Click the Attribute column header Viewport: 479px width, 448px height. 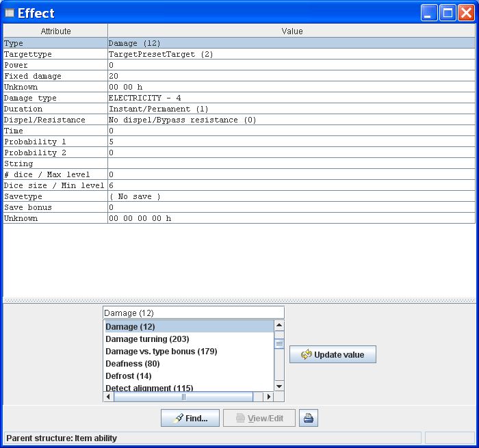coord(55,31)
